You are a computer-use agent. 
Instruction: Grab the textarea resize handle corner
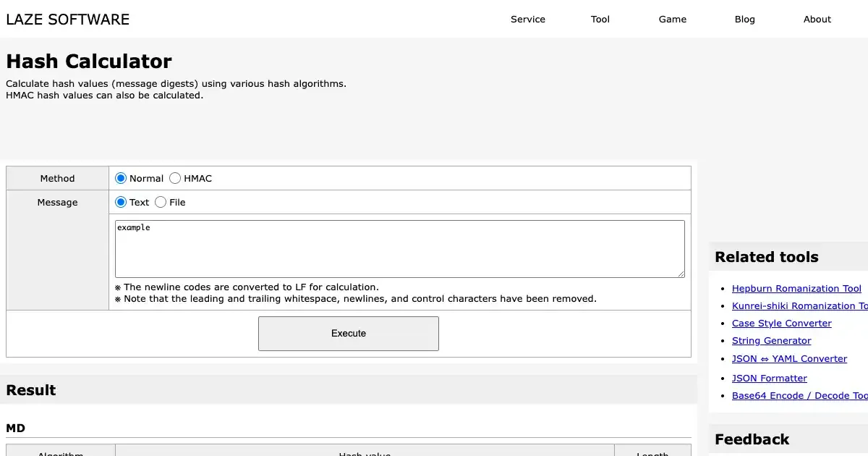pos(680,273)
